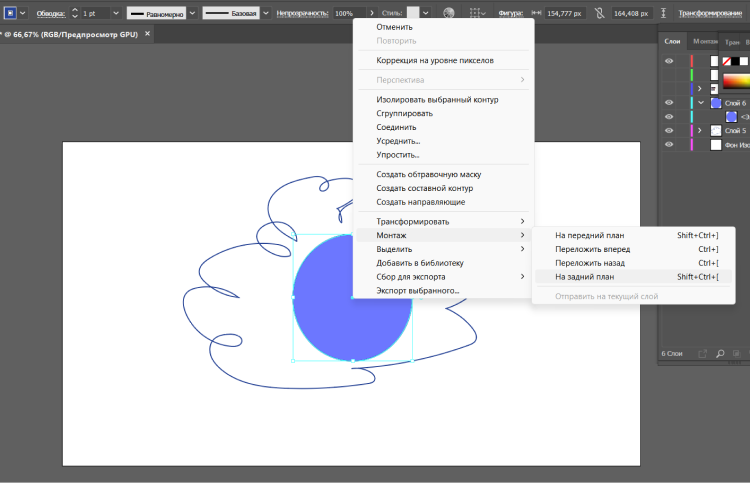Select Слой 5 layer thumbnail
Viewport: 750px width, 483px height.
pos(716,131)
